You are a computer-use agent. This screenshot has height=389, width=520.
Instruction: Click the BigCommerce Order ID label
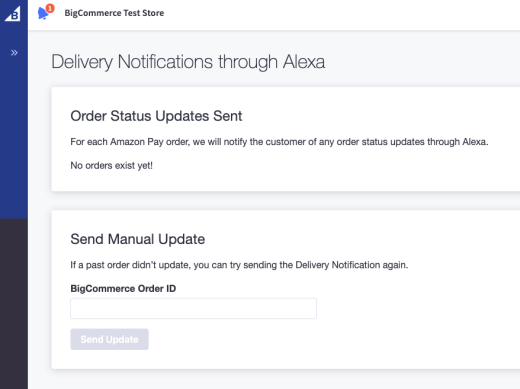point(123,288)
